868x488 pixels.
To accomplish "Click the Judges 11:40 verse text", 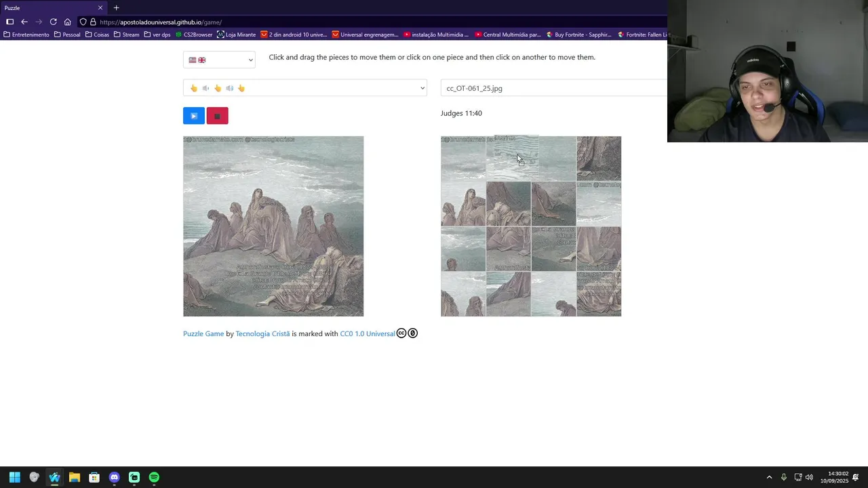I will [x=461, y=113].
